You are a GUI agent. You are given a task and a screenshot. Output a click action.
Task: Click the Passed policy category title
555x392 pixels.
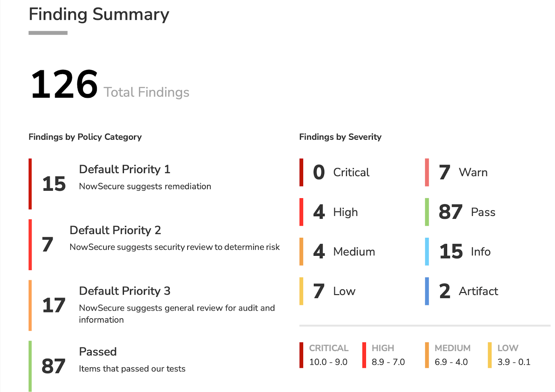(98, 351)
